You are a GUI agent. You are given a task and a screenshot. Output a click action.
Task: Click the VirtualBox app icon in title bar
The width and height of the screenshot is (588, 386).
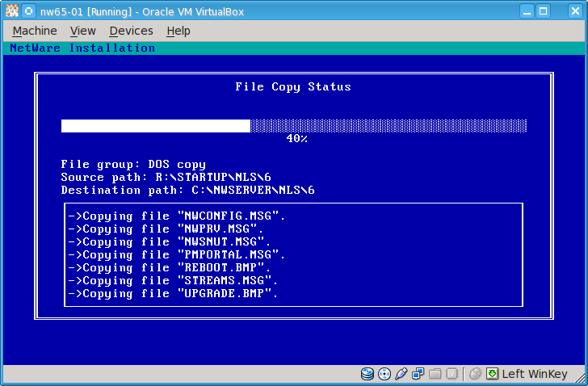[12, 11]
